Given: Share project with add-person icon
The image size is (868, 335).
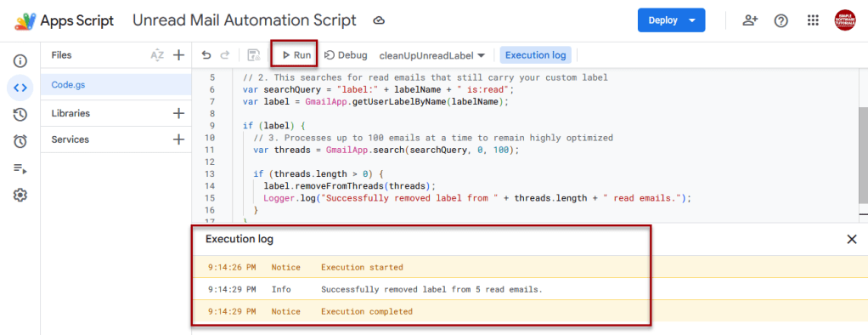Looking at the screenshot, I should click(x=750, y=21).
